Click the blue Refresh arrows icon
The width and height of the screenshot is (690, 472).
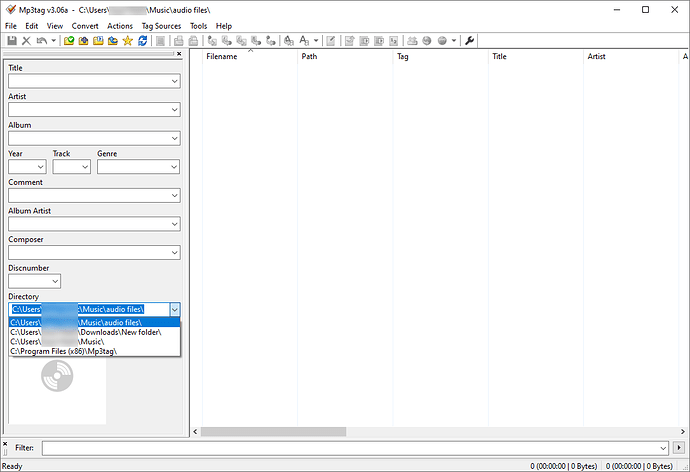tap(143, 41)
